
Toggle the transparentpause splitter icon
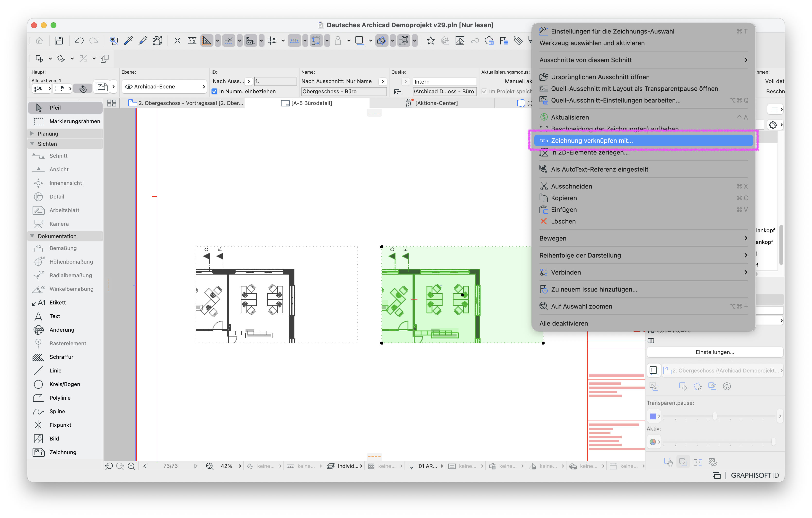tap(698, 462)
